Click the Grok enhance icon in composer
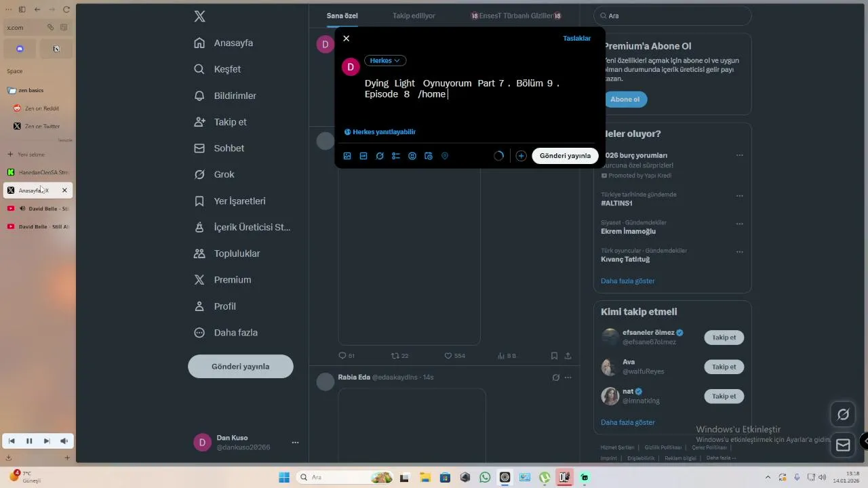 coord(380,156)
